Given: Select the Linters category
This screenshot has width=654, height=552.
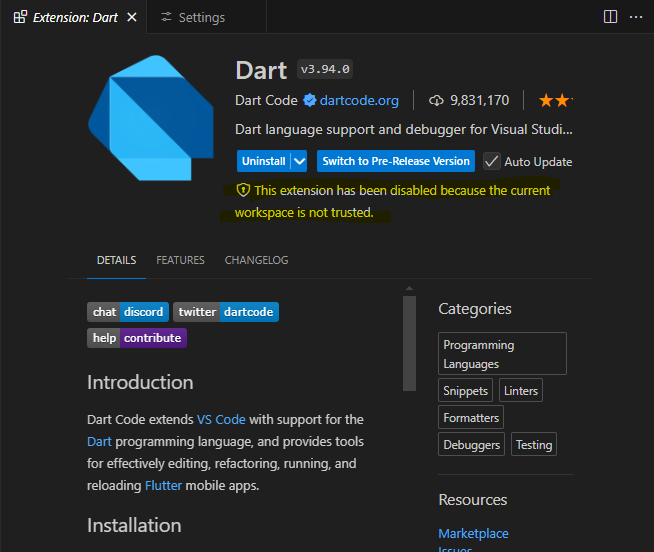Looking at the screenshot, I should click(521, 391).
